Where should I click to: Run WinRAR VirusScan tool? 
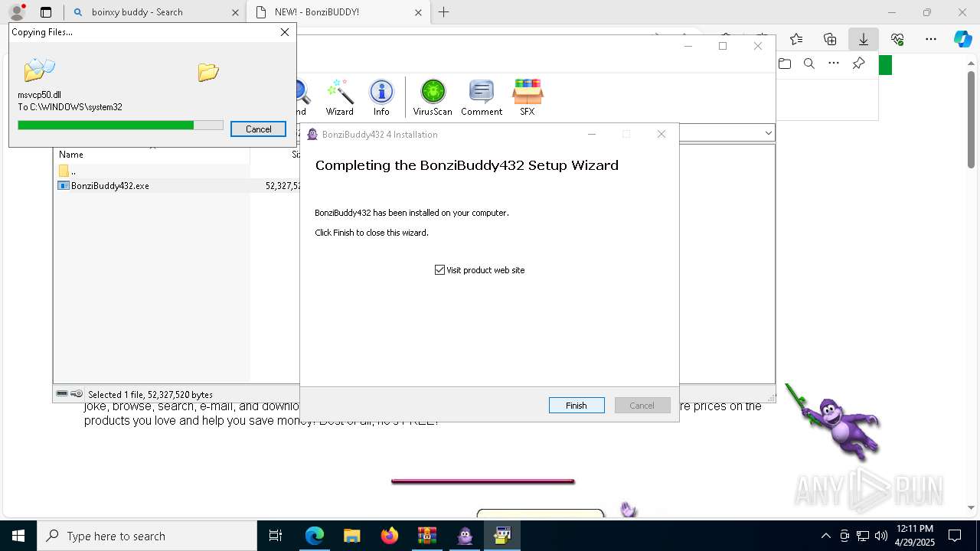coord(433,97)
